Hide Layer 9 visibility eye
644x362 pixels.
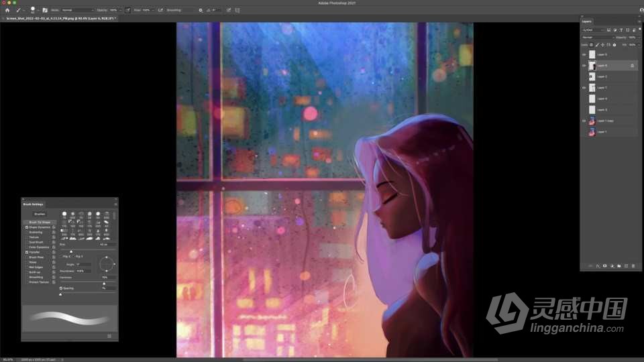pyautogui.click(x=584, y=54)
